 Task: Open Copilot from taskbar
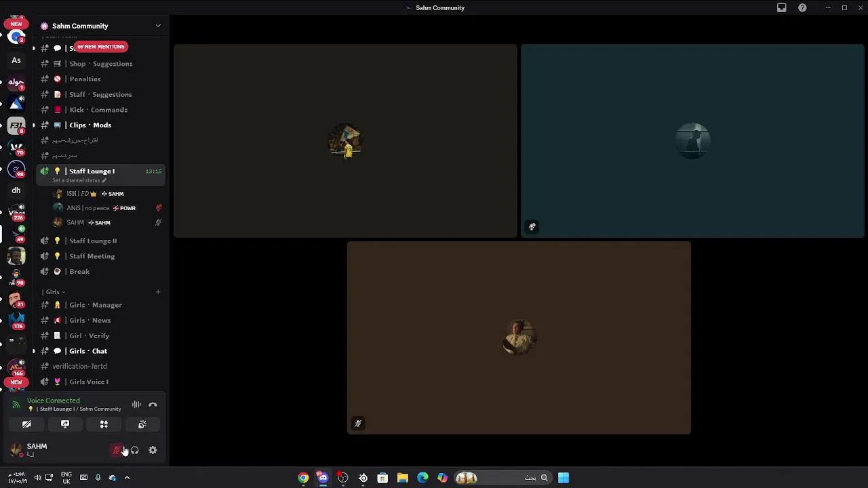(443, 478)
